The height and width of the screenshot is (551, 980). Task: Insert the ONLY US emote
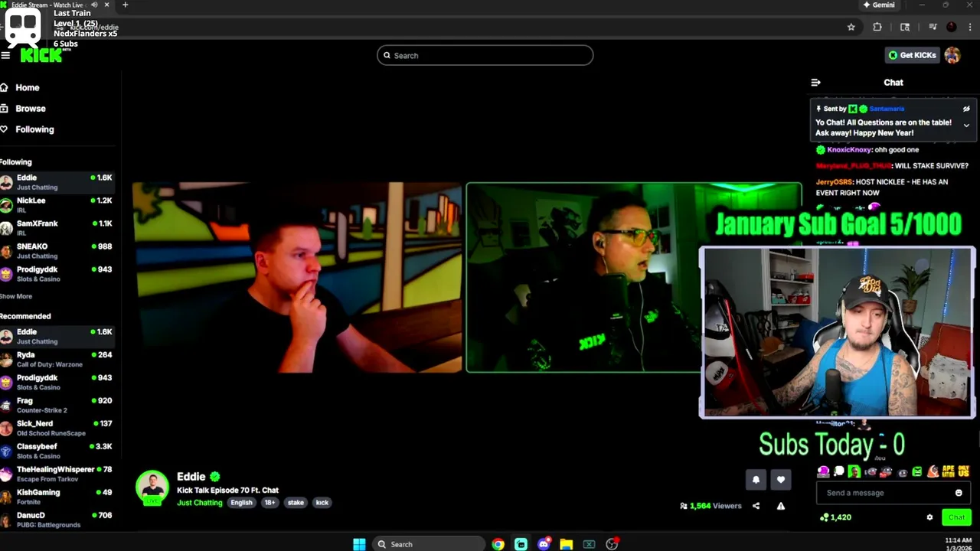(x=964, y=471)
